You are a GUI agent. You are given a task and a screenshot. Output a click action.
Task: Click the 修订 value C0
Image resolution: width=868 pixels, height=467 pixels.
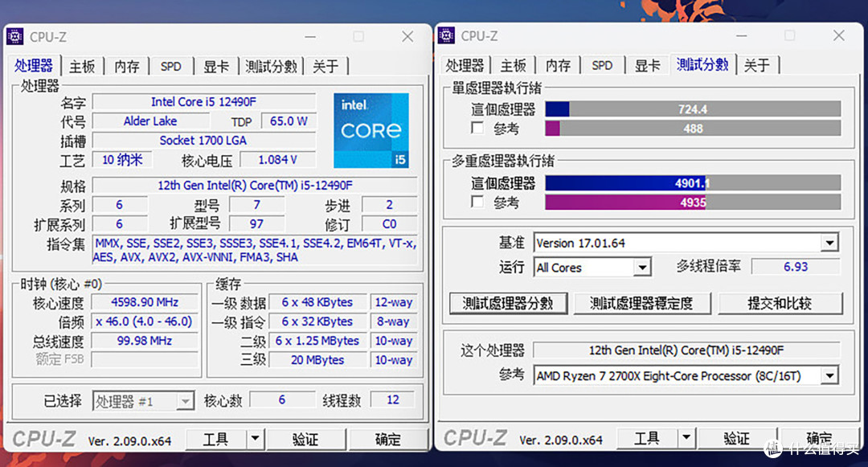click(389, 224)
